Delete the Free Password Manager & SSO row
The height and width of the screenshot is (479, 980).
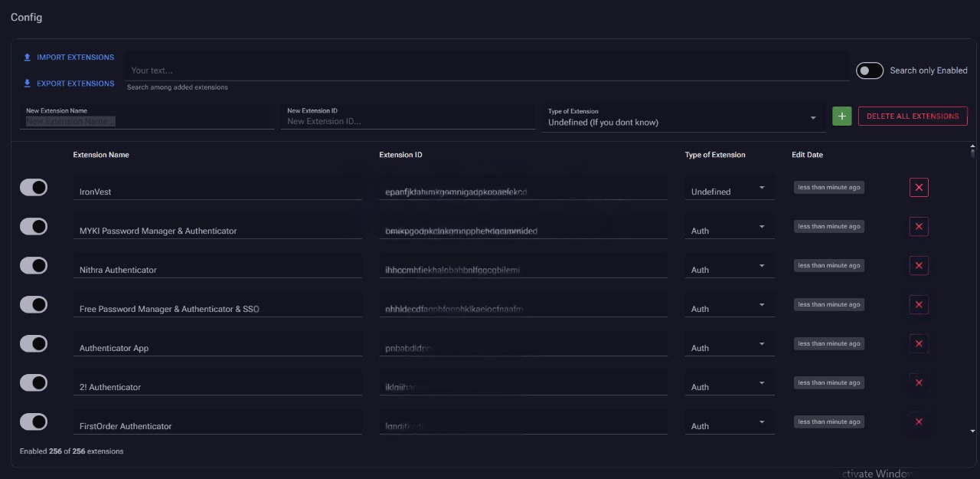(919, 304)
